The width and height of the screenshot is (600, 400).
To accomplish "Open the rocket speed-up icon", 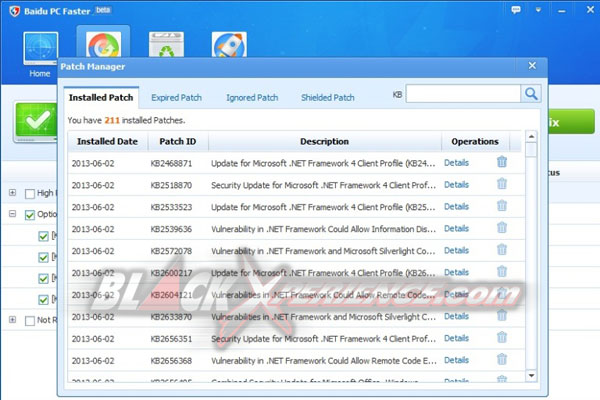I will coord(229,45).
